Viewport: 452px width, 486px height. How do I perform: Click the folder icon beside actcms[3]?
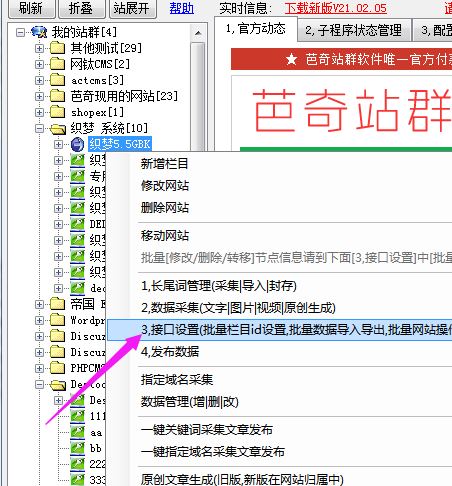(57, 80)
